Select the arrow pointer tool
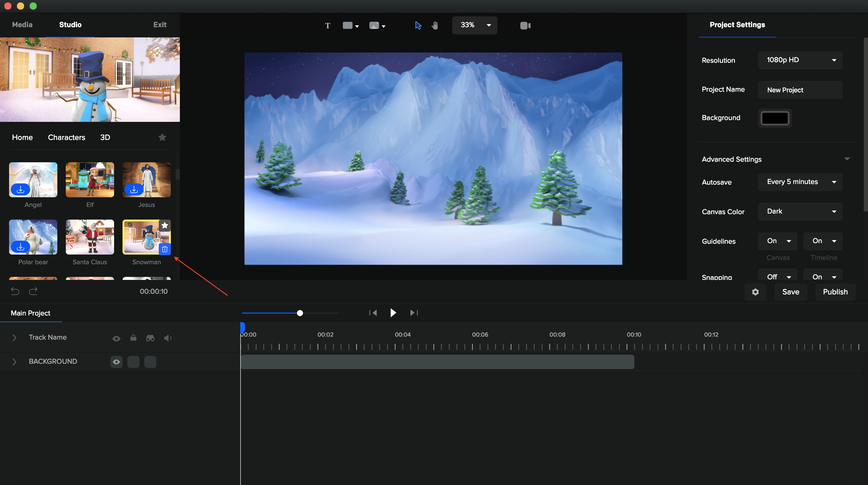Screen dimensions: 868x485 pyautogui.click(x=418, y=25)
